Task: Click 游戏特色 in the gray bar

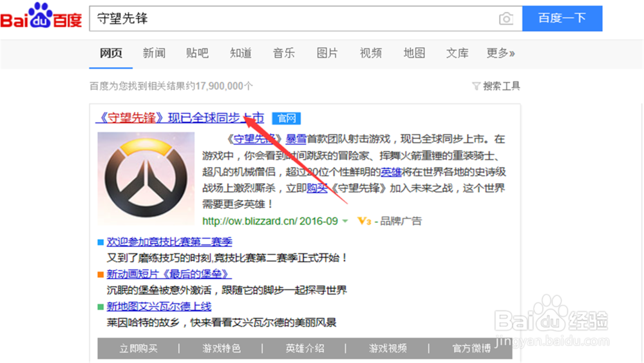Action: pos(222,349)
